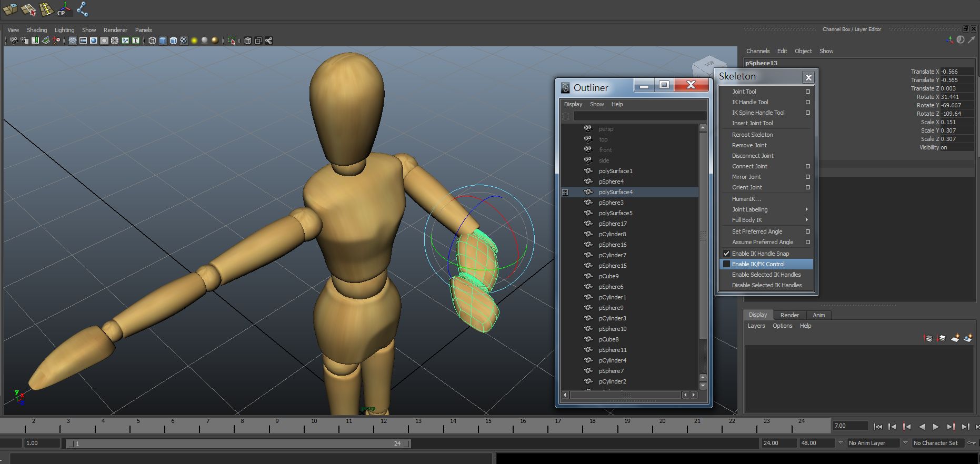This screenshot has width=980, height=464.
Task: Switch to the Render layer tab
Action: pyautogui.click(x=789, y=315)
